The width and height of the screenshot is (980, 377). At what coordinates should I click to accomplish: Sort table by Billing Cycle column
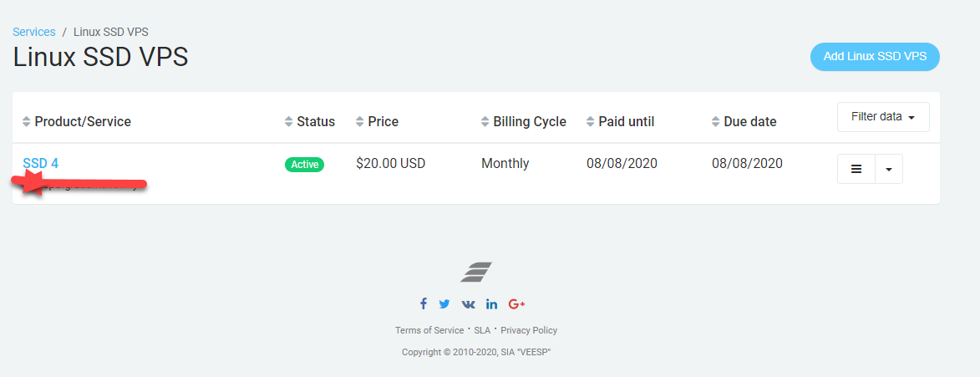point(485,122)
